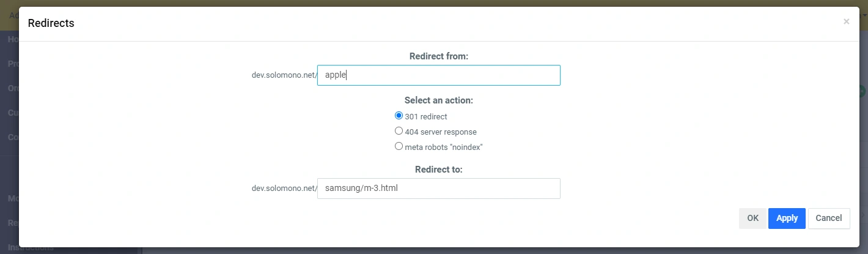Click the "301 redirect" label text

tap(426, 116)
